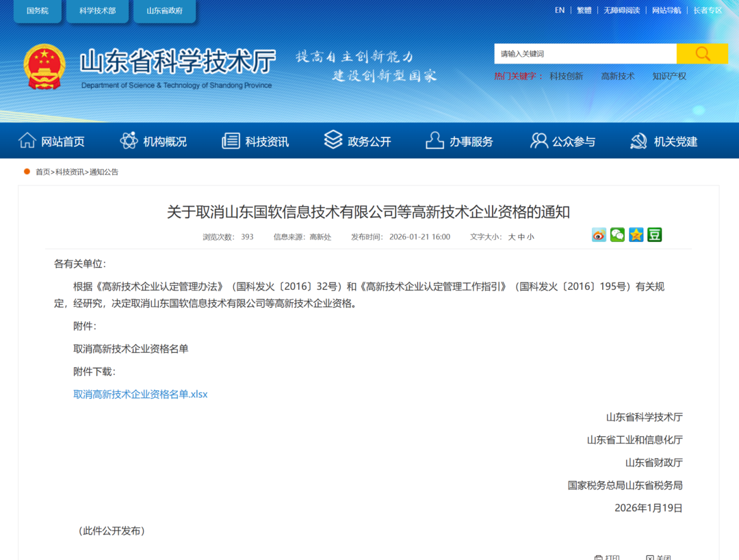739x560 pixels.
Task: Click the keyword search input field
Action: pos(585,54)
